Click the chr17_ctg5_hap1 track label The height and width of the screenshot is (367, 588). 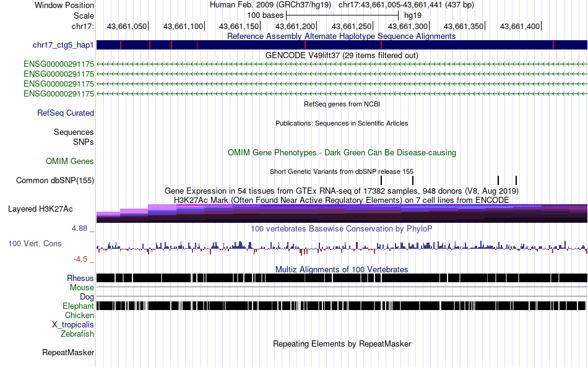63,45
